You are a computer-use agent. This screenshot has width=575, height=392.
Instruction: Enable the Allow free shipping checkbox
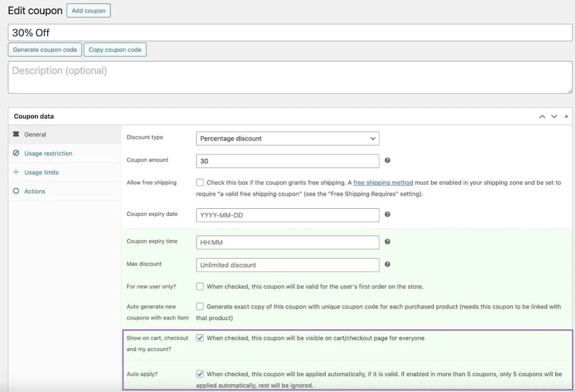pyautogui.click(x=200, y=182)
